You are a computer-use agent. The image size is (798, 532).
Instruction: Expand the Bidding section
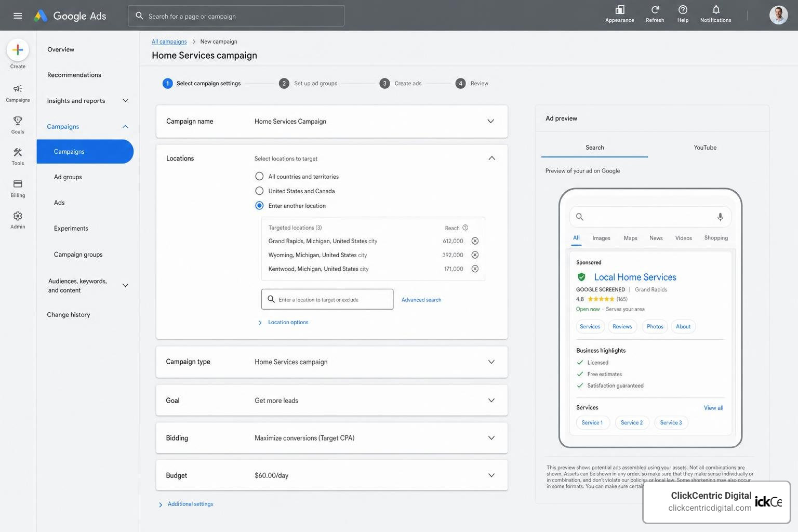pos(491,438)
